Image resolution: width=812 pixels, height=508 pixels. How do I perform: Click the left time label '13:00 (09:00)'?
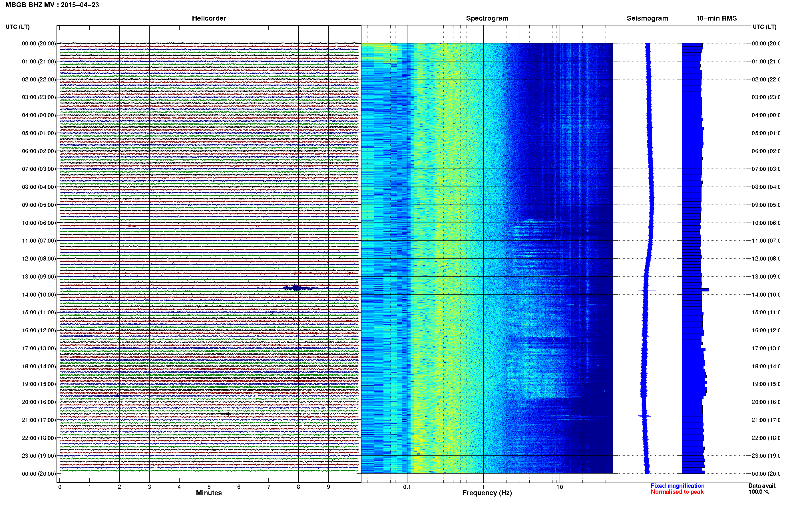coord(39,277)
